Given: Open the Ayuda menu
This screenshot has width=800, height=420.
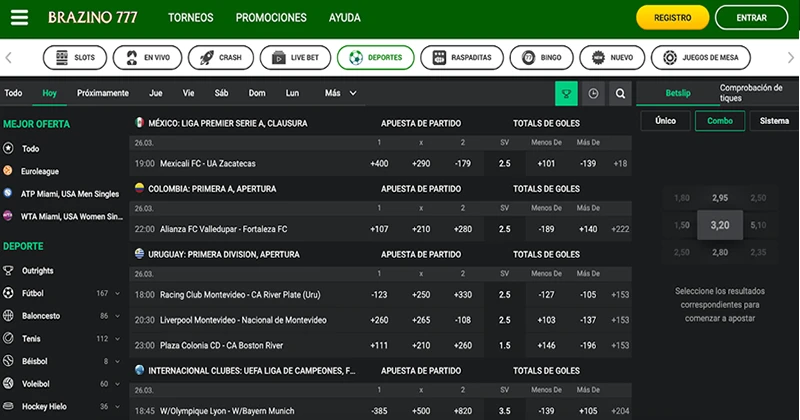Looking at the screenshot, I should click(344, 17).
